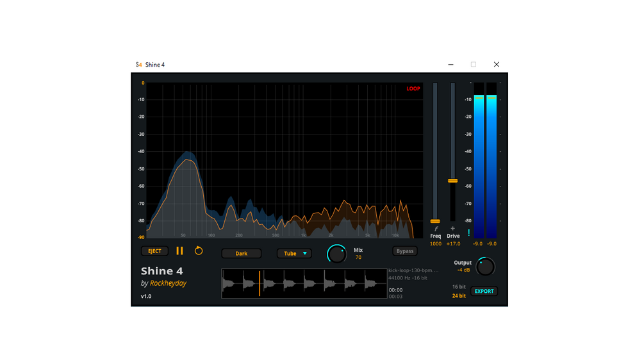Click the 00:00 playback time
The image size is (644, 362).
pyautogui.click(x=395, y=290)
